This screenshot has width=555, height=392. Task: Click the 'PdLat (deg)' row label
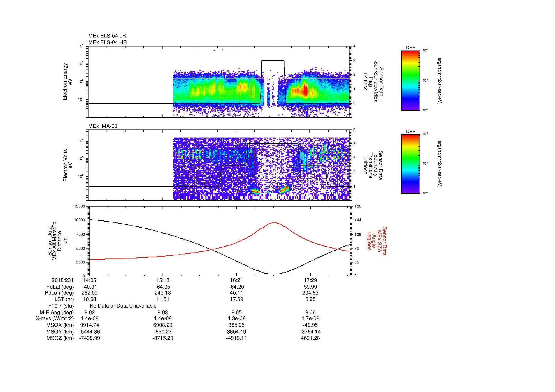click(x=60, y=287)
